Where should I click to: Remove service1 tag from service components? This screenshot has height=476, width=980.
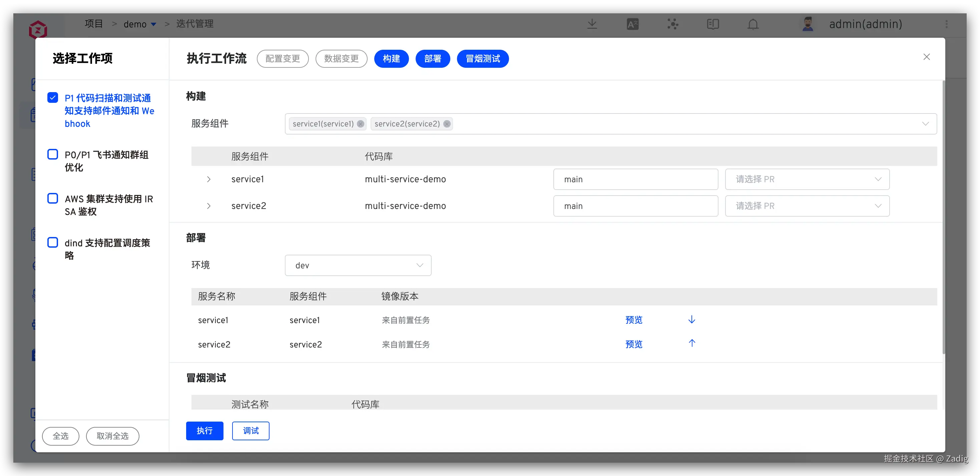tap(360, 124)
